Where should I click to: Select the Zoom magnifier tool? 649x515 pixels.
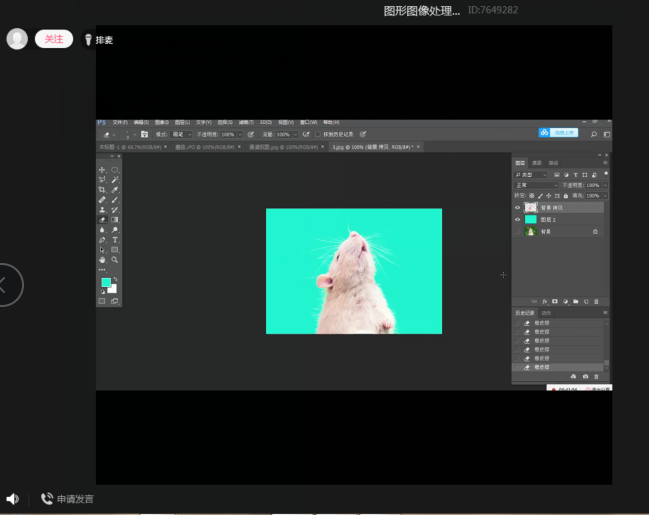pyautogui.click(x=115, y=260)
